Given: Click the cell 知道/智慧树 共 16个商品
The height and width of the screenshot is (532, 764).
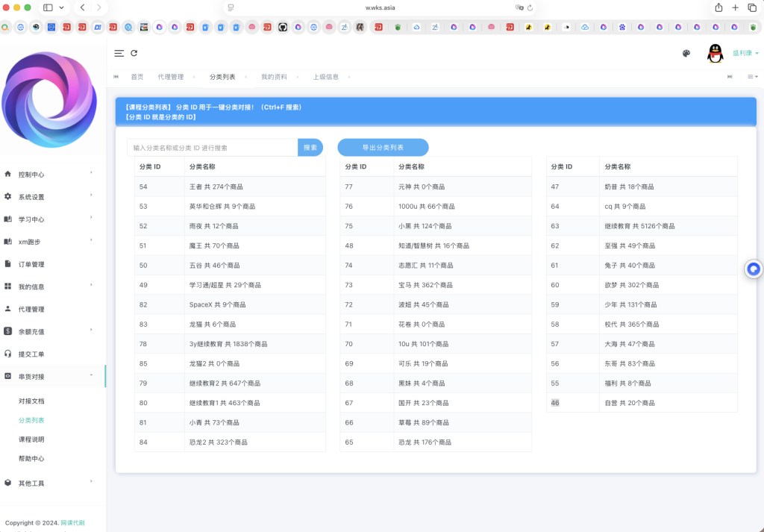Looking at the screenshot, I should point(463,245).
